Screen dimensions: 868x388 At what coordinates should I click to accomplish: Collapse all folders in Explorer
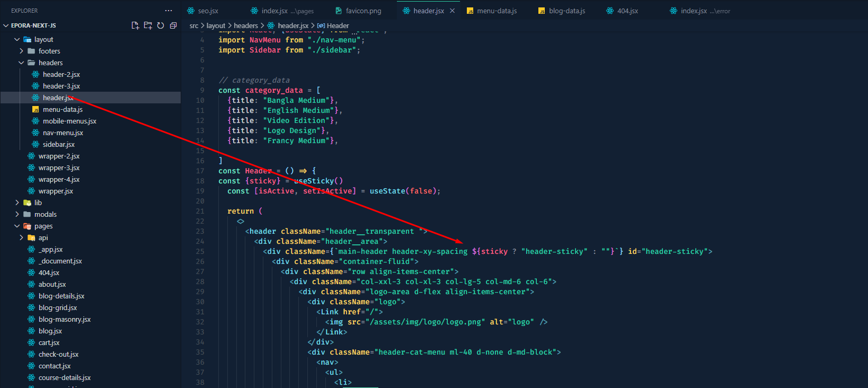pos(173,25)
